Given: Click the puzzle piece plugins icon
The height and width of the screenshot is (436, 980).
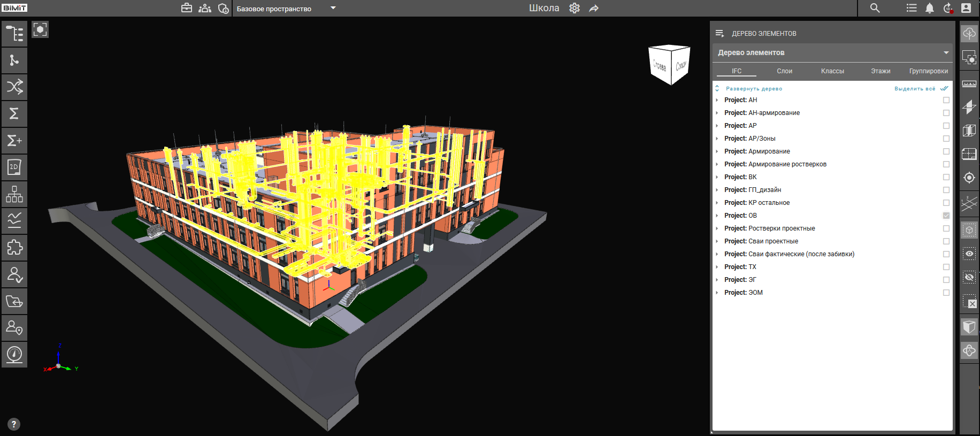Looking at the screenshot, I should click(14, 248).
